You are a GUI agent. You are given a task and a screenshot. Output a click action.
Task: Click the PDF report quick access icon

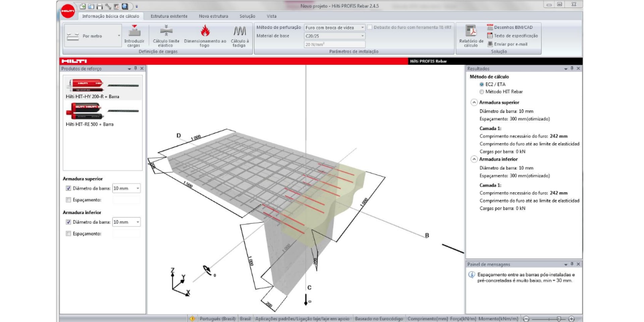pos(116,6)
